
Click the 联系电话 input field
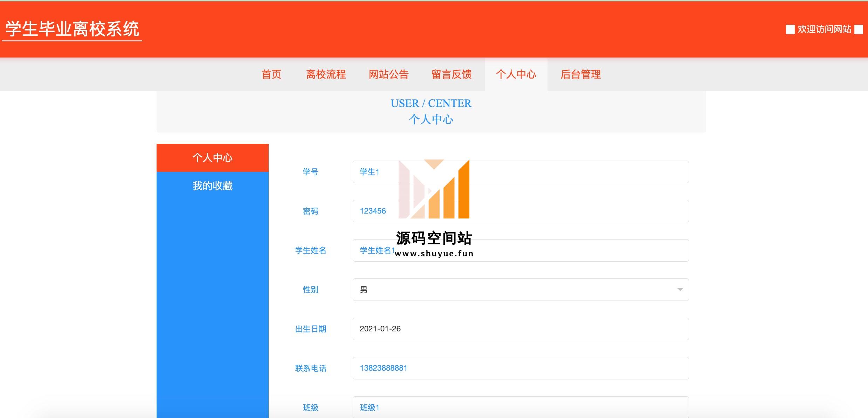pyautogui.click(x=521, y=368)
